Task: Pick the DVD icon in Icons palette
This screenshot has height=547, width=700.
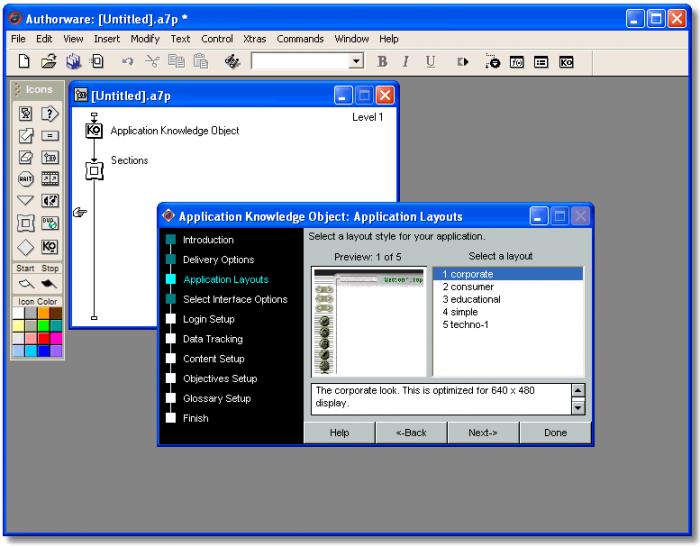Action: tap(50, 223)
